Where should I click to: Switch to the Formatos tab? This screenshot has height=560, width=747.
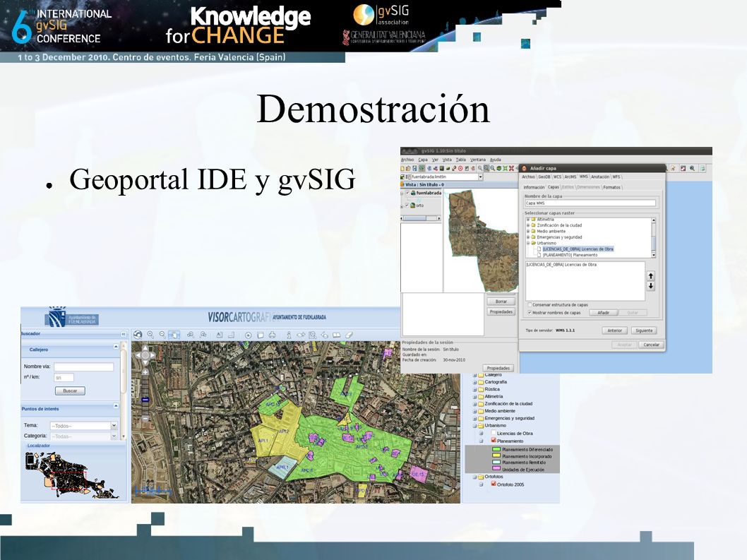pos(611,187)
